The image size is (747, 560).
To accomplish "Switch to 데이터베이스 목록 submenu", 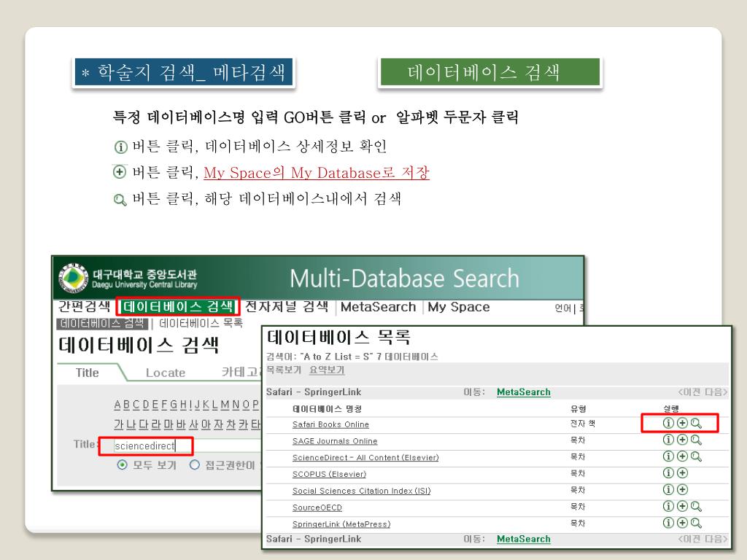I will tap(201, 323).
